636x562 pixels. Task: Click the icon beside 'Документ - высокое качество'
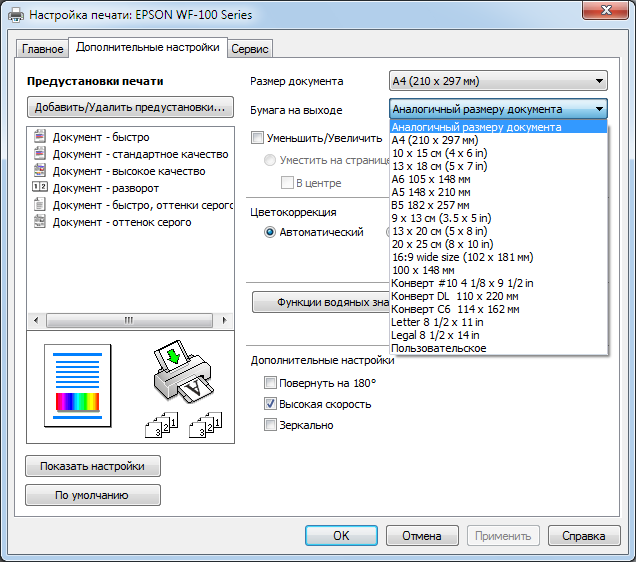point(40,171)
